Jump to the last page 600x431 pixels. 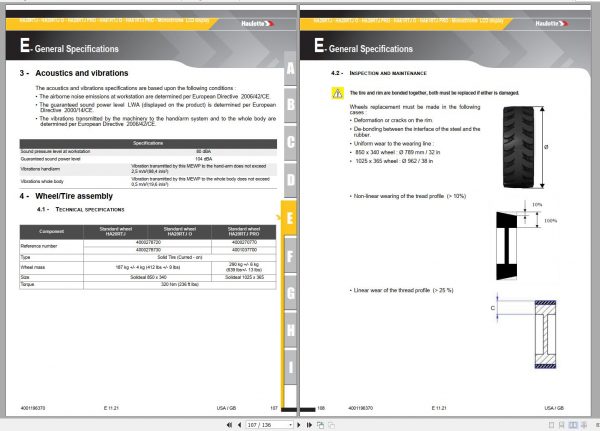tap(309, 425)
